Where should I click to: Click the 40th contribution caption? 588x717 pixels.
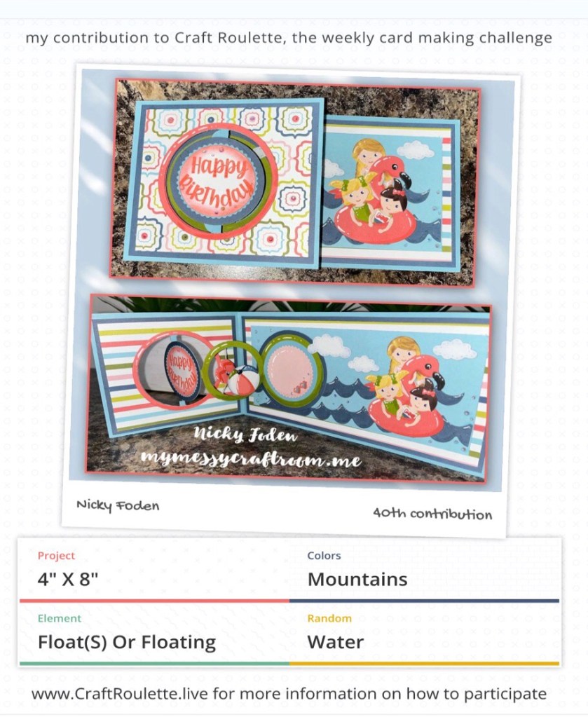[x=432, y=514]
